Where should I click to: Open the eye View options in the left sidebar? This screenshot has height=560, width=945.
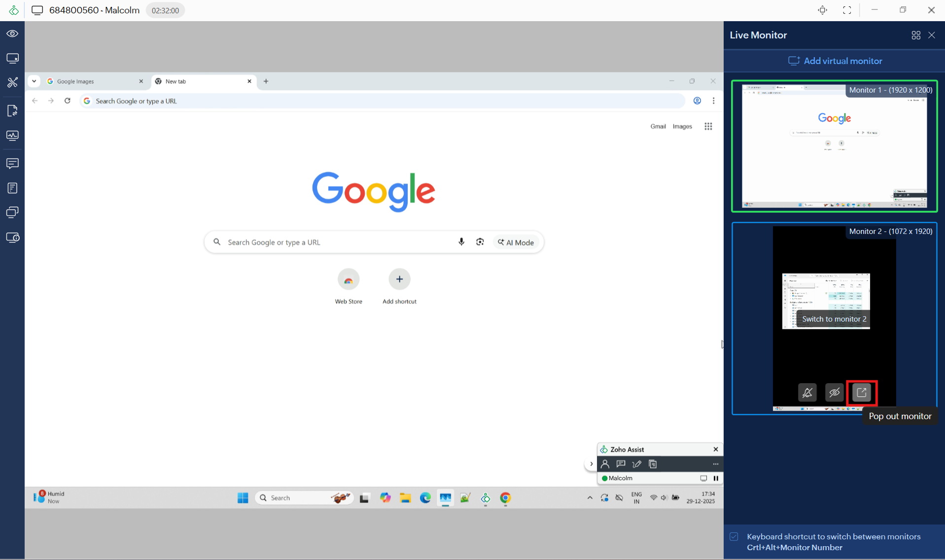[12, 33]
